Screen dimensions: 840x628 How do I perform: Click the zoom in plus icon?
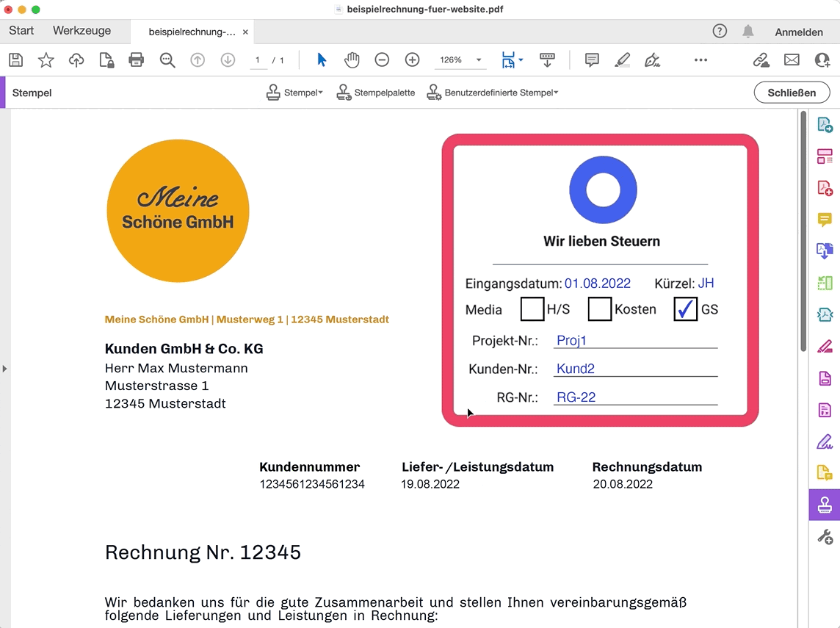413,60
